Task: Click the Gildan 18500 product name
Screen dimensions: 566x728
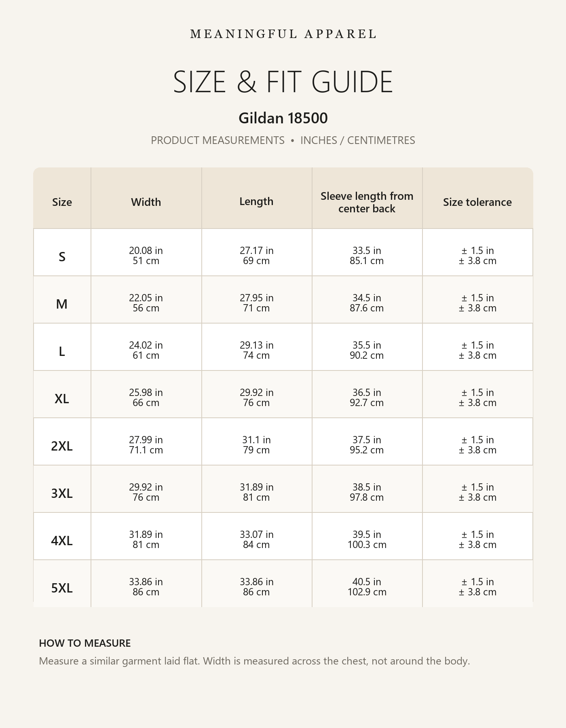Action: [283, 118]
